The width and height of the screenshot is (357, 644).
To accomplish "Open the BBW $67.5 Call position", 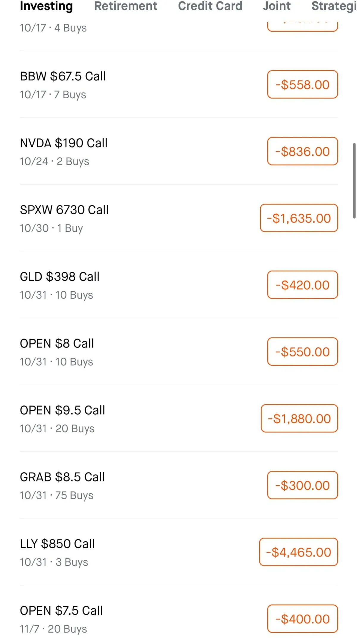I will click(63, 77).
